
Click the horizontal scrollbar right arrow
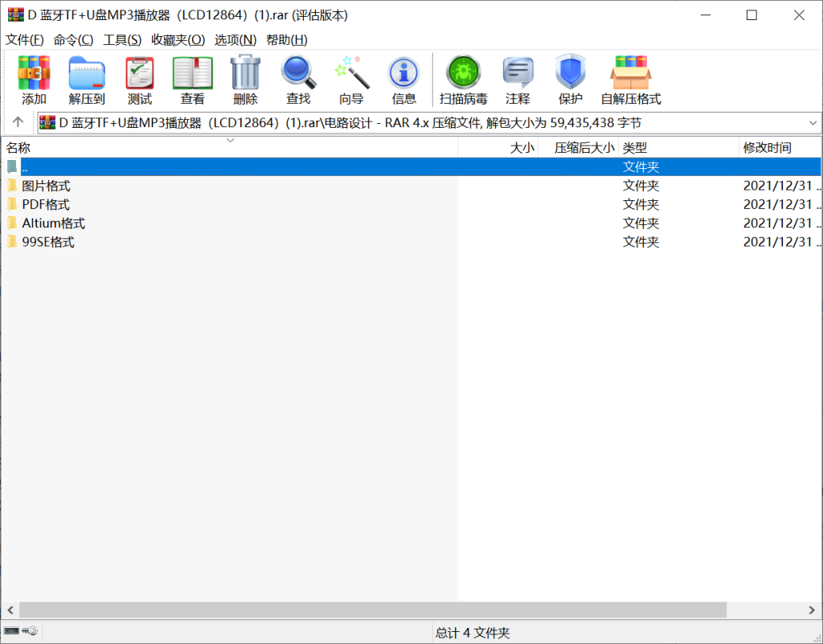coord(813,610)
